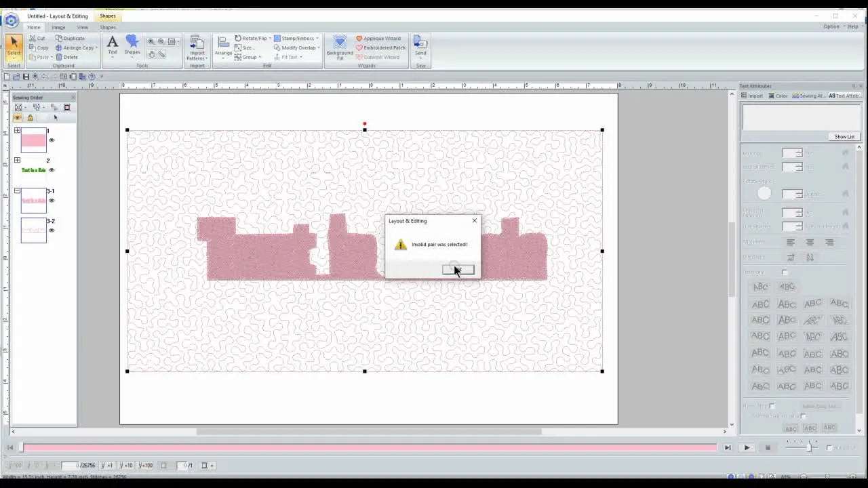This screenshot has height=488, width=868.
Task: Select the Text tool in Tools group
Action: point(113,46)
